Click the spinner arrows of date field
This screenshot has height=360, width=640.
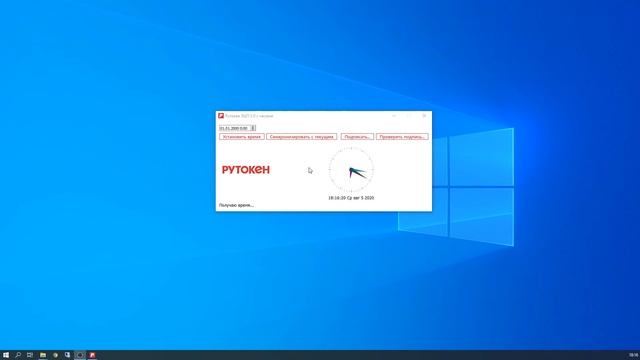coord(253,128)
